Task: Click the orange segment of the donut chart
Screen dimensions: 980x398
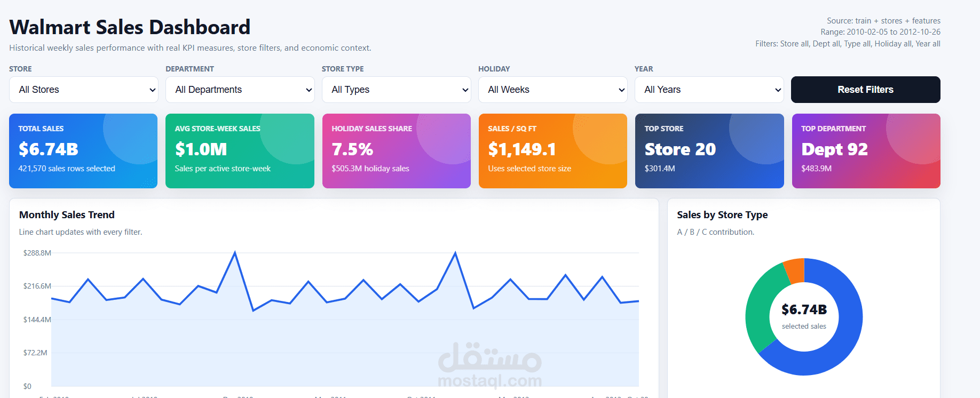Action: point(795,270)
